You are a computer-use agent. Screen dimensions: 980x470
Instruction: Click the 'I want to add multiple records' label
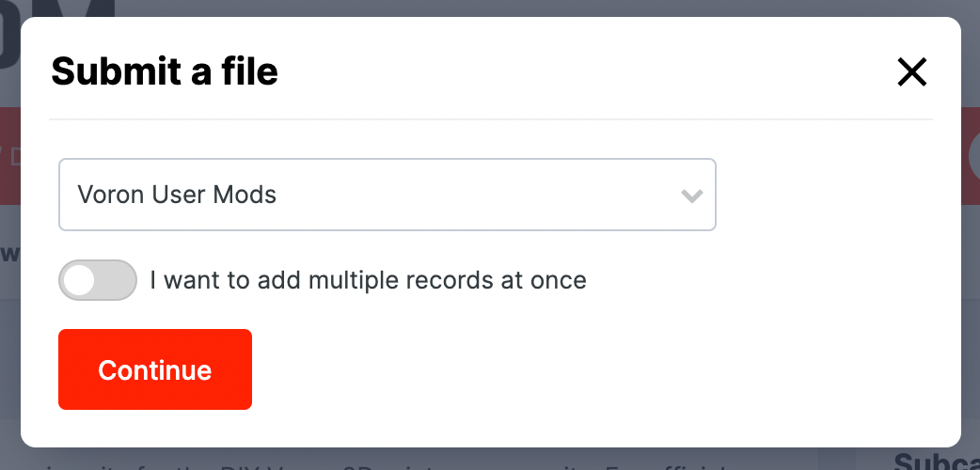[x=368, y=280]
